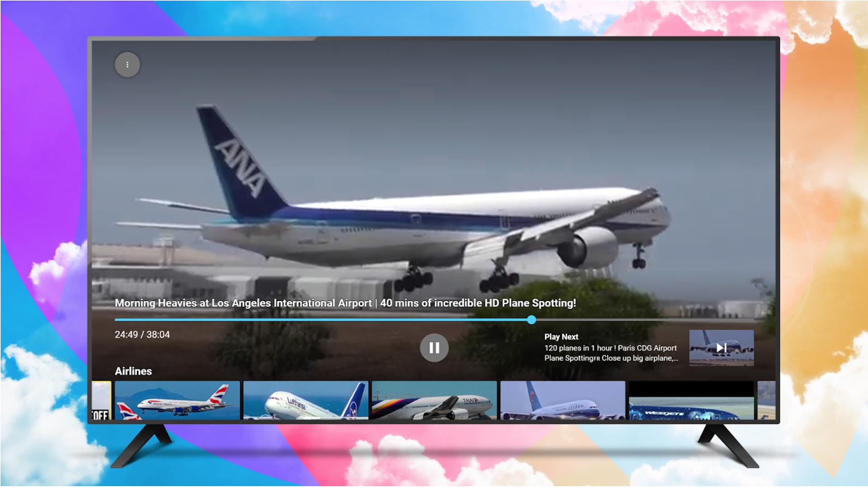
Task: Open the Thai Airways video thumbnail
Action: click(x=434, y=400)
